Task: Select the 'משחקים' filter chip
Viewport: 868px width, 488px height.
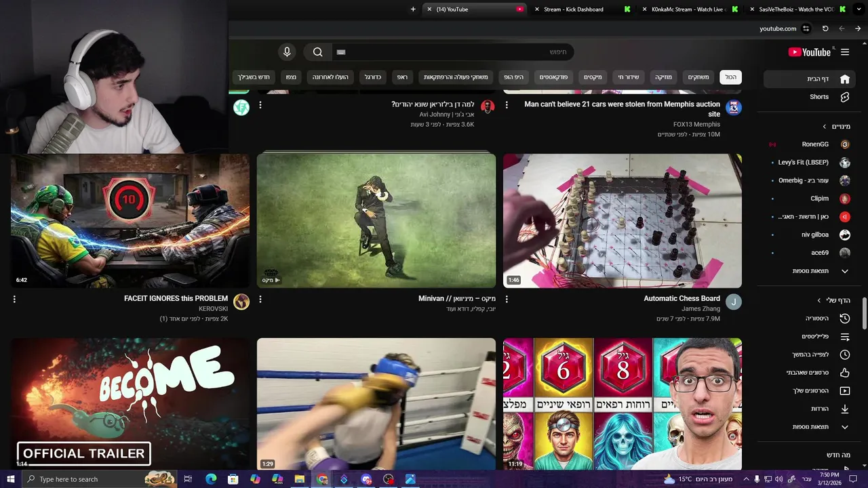Action: point(698,77)
